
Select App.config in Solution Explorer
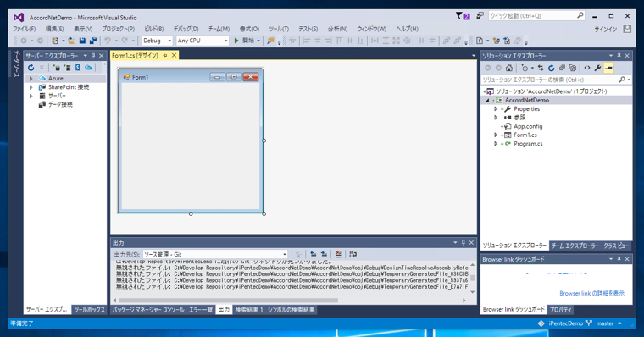pyautogui.click(x=528, y=126)
